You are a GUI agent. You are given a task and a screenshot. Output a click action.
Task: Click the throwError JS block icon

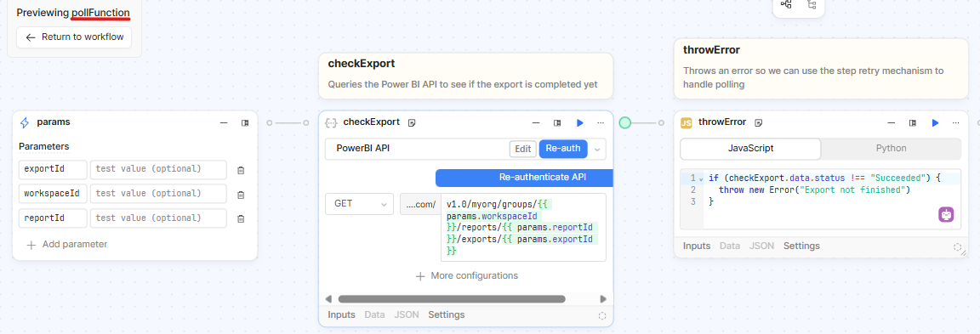[687, 123]
